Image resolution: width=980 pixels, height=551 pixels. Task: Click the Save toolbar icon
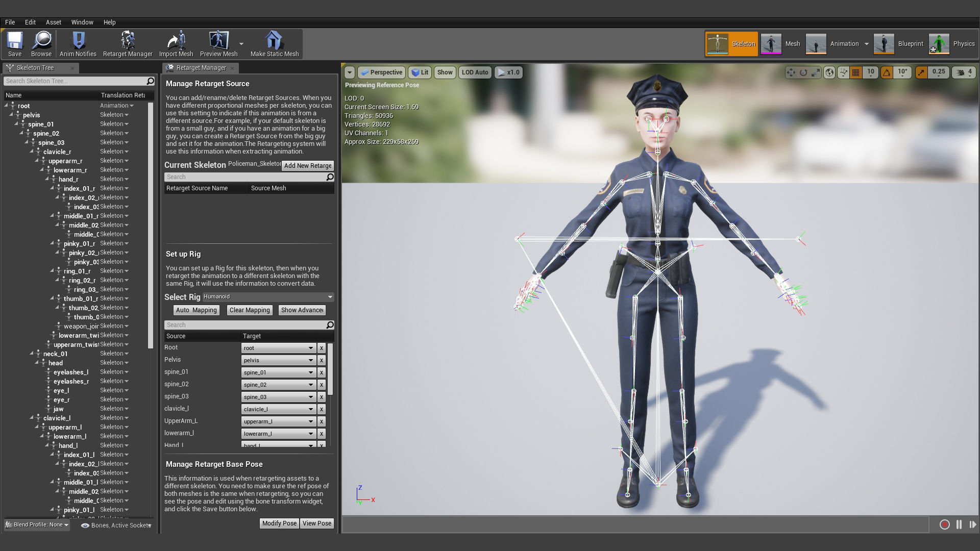15,44
